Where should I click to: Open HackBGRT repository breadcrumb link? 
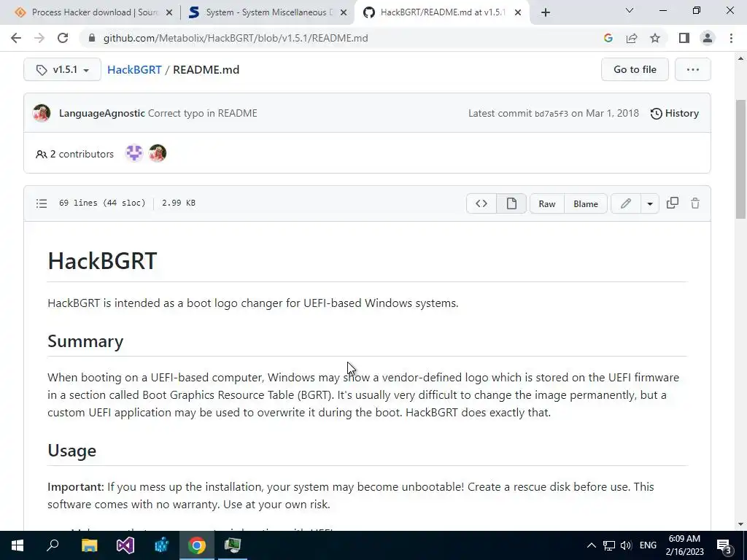134,69
